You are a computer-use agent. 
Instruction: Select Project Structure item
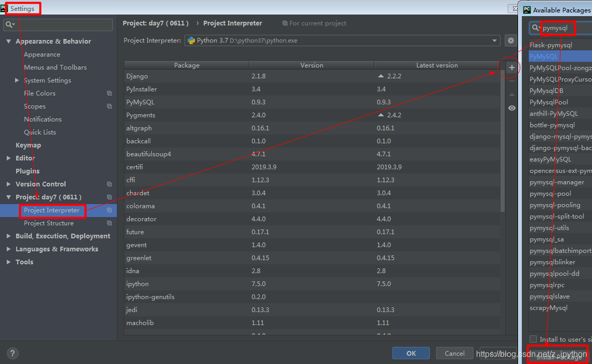coord(49,223)
